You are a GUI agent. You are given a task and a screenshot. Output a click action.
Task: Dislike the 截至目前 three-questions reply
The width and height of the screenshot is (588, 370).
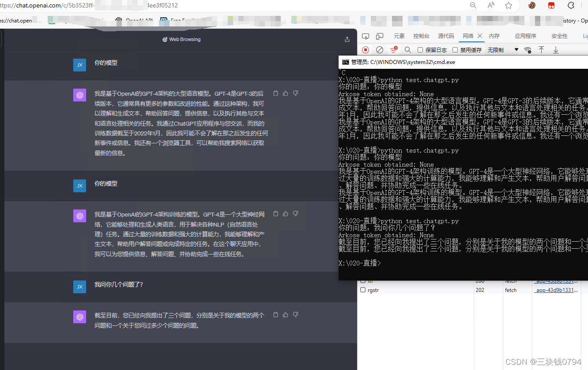[x=295, y=315]
